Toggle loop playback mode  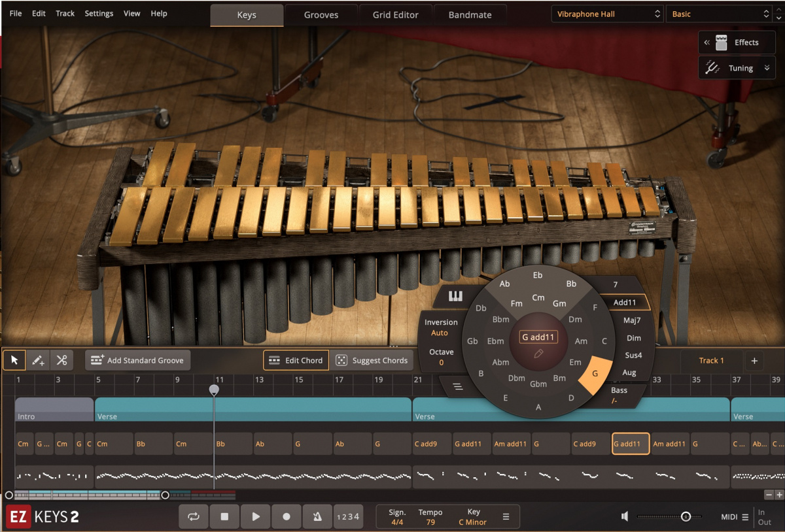(x=194, y=516)
